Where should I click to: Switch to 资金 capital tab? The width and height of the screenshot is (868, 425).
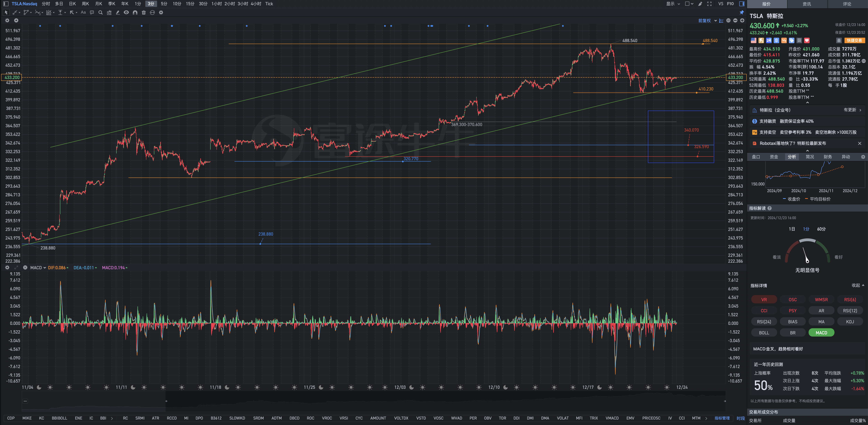click(x=774, y=157)
